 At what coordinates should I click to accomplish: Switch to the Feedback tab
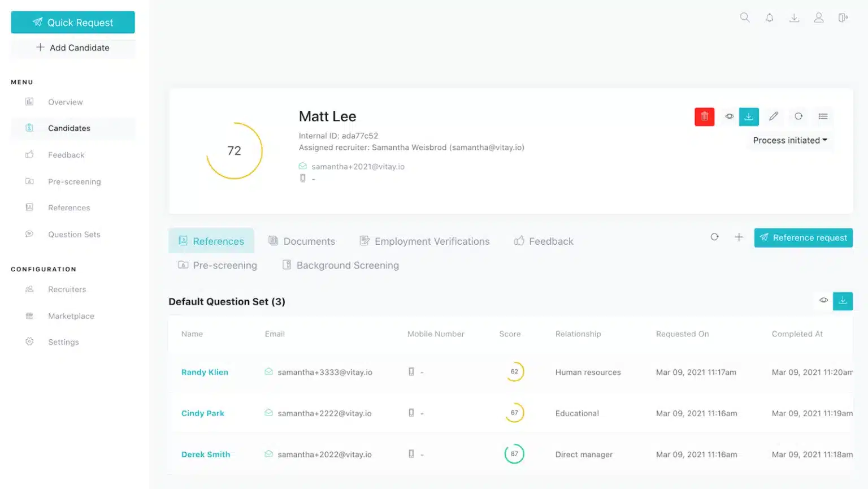[x=544, y=241]
